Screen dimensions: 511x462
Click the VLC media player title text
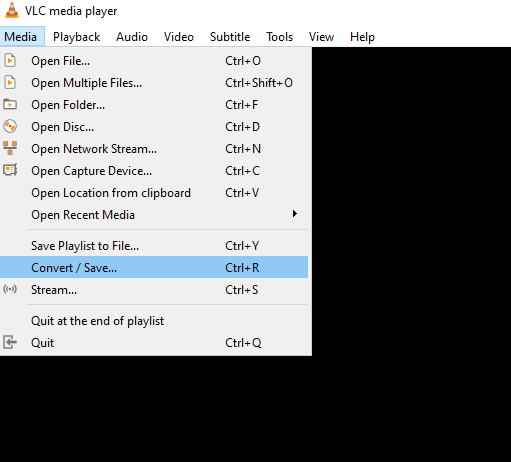(71, 11)
